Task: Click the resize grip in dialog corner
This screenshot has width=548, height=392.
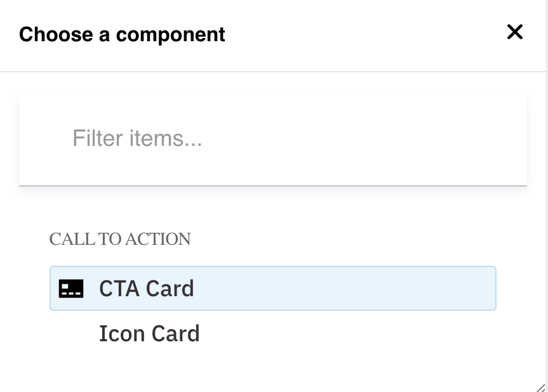Action: click(540, 386)
